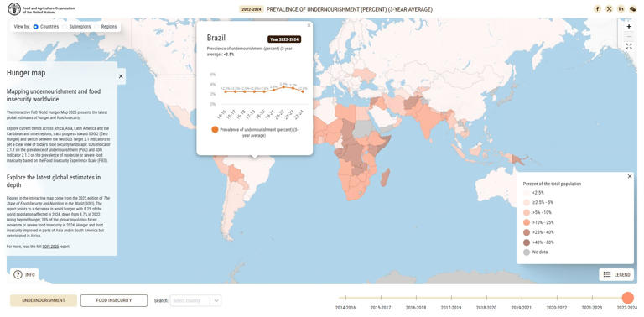Focus the Select country search field
This screenshot has width=644, height=317.
190,300
